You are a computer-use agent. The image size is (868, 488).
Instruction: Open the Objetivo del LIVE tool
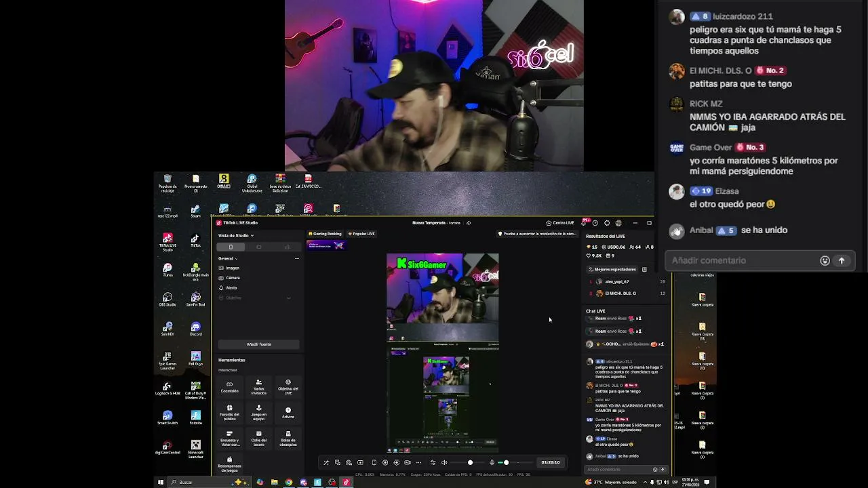click(288, 386)
